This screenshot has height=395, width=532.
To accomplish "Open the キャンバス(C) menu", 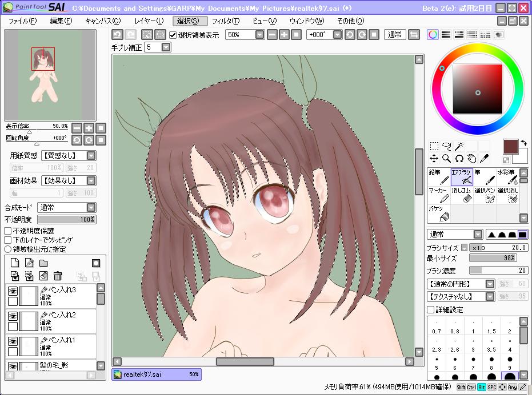I will pyautogui.click(x=103, y=21).
